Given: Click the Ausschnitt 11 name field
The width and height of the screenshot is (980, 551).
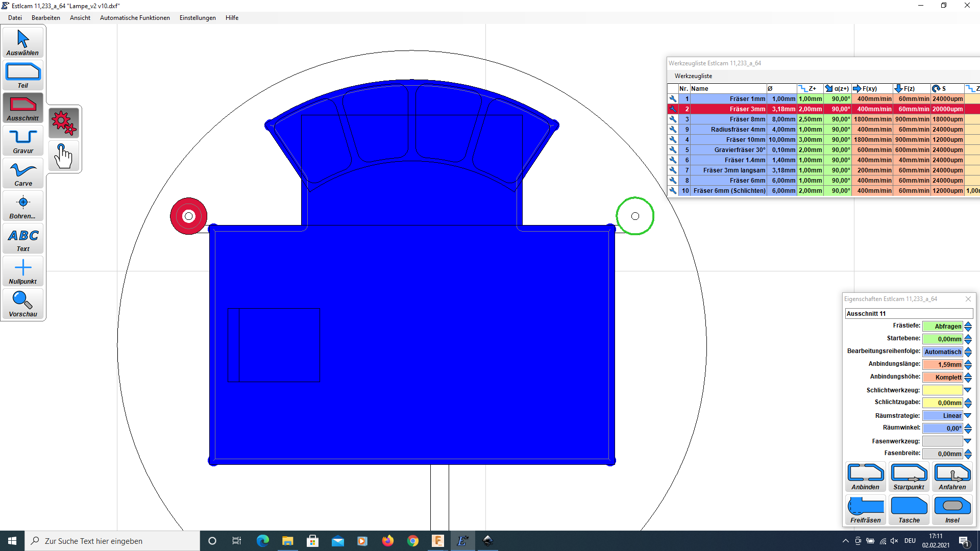Looking at the screenshot, I should pos(909,314).
